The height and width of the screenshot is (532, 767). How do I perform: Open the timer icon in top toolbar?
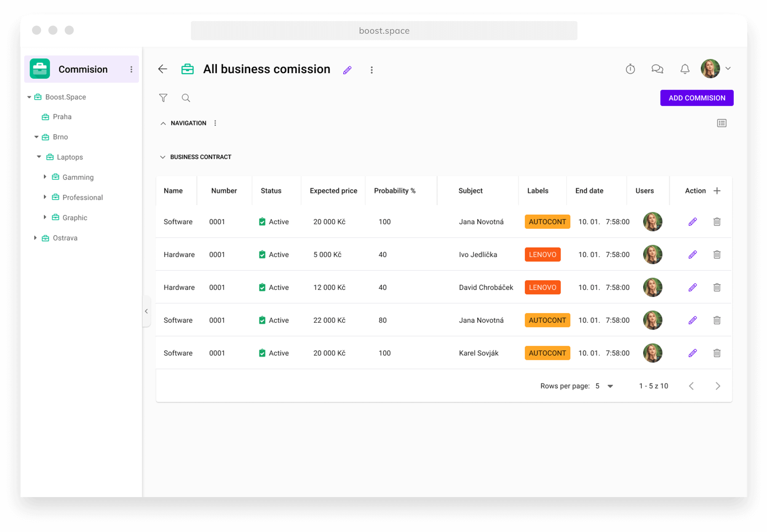point(630,68)
